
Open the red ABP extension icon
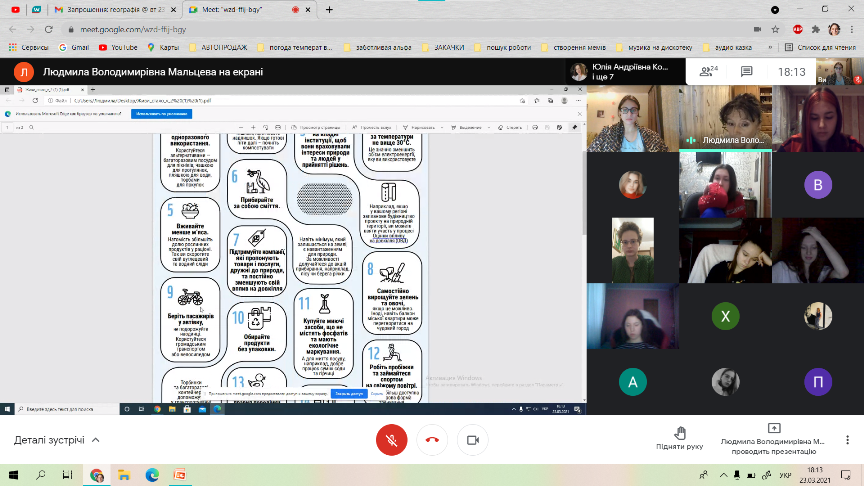tap(797, 29)
